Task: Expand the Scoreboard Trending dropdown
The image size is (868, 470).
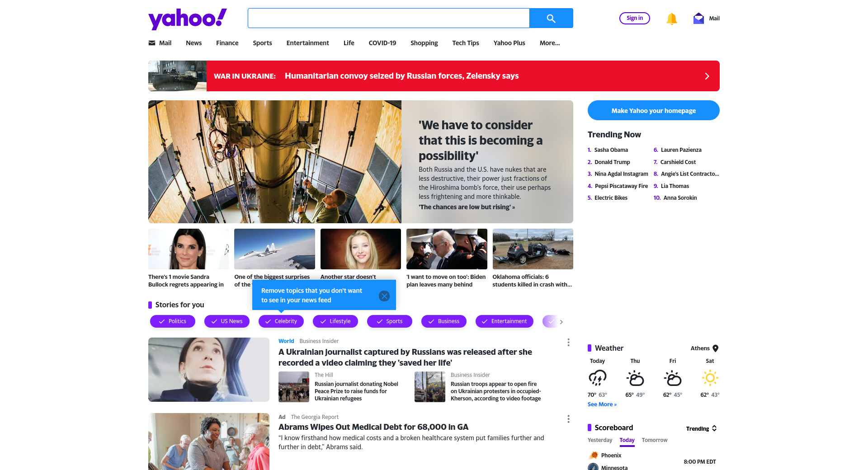Action: click(701, 428)
